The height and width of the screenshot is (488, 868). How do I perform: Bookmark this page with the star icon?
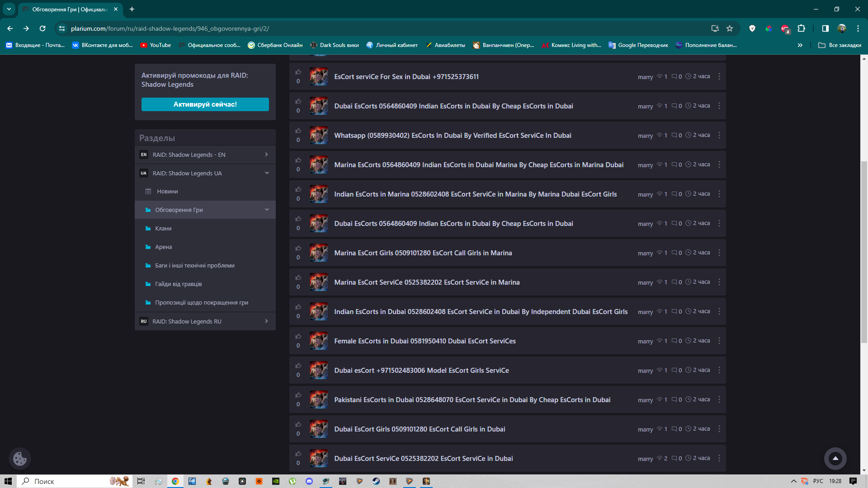730,28
